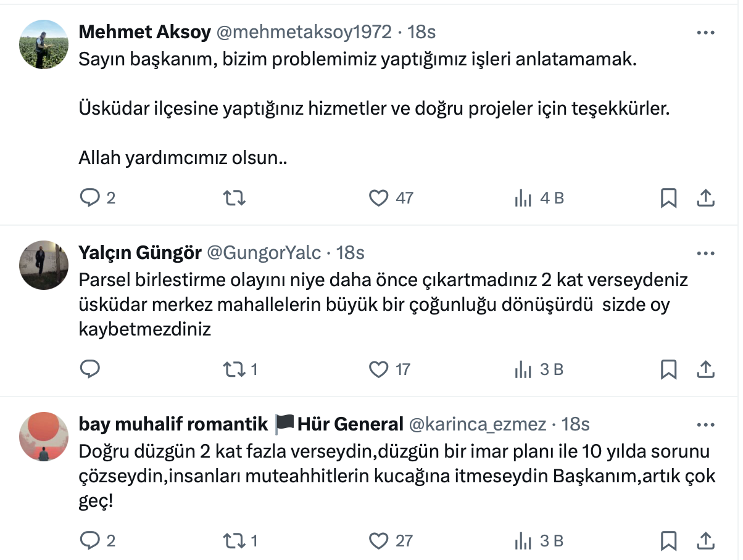Reply to Mehmet Aksoy's tweet
The width and height of the screenshot is (743, 560).
click(90, 198)
